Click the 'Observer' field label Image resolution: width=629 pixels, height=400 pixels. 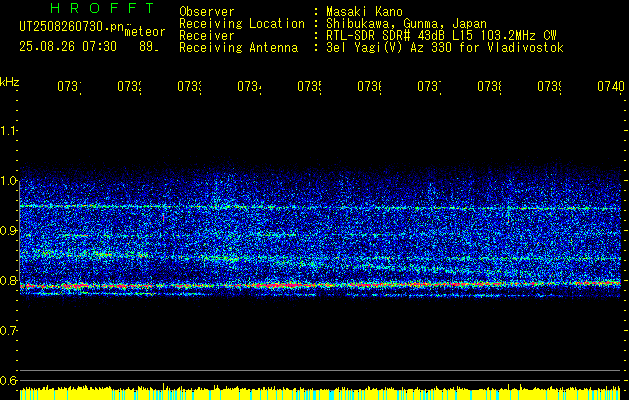point(207,12)
